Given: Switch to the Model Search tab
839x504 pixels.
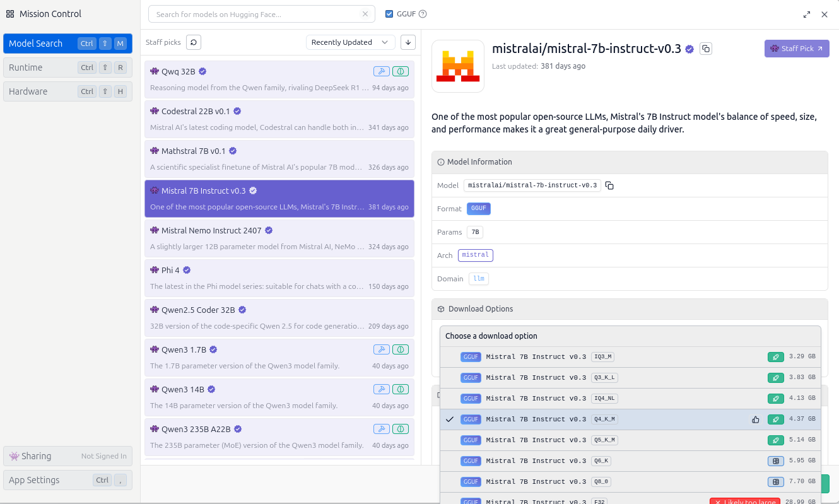Looking at the screenshot, I should [x=68, y=44].
